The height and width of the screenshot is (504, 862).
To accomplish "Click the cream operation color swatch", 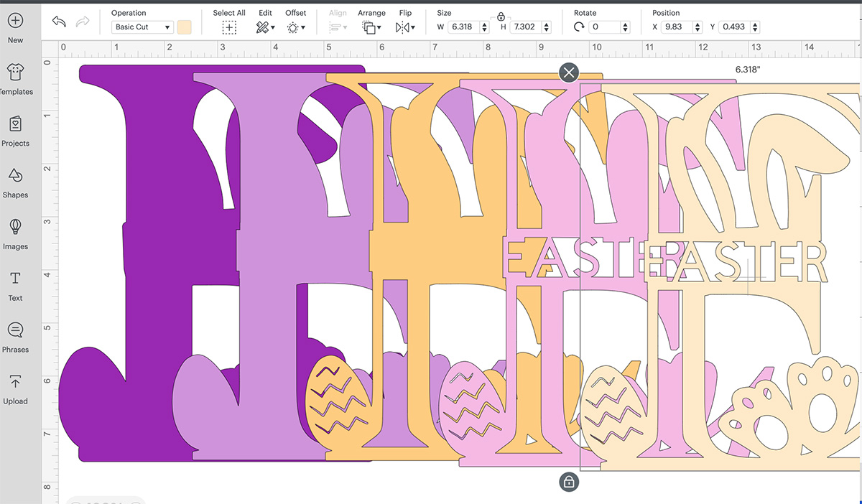I will (x=185, y=27).
